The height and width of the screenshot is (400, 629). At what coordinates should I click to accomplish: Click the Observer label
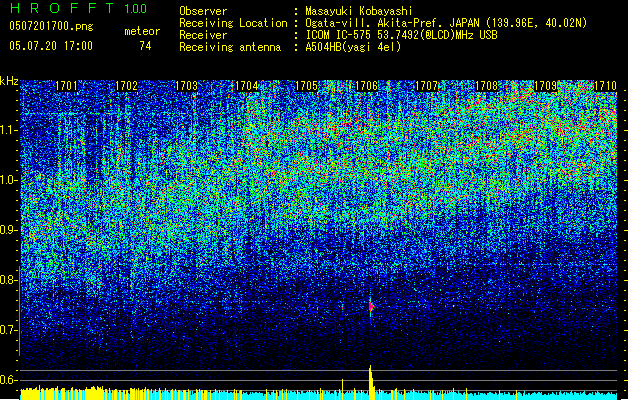pos(203,11)
